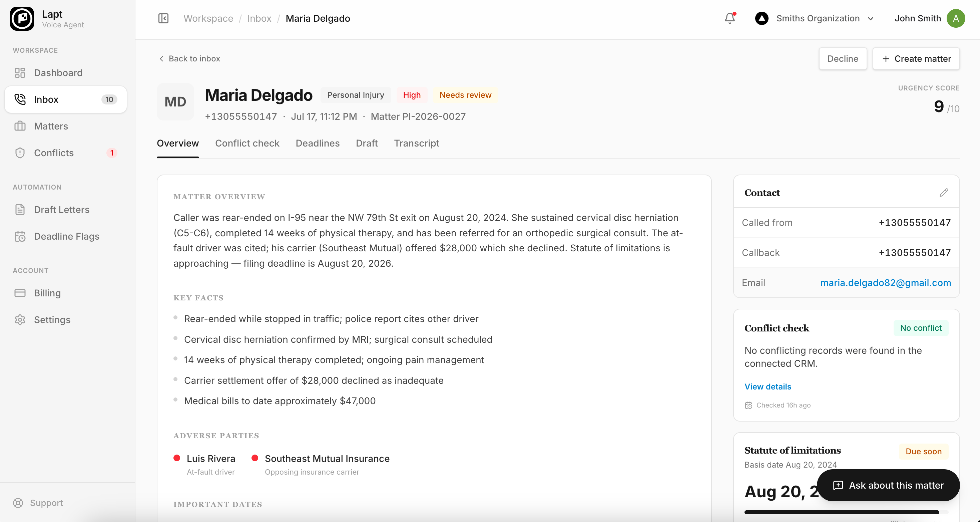Click the No conflict badge
This screenshot has height=522, width=980.
(921, 328)
